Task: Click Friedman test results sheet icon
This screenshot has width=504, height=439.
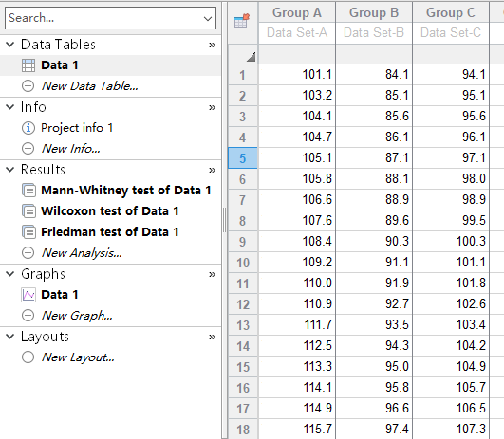Action: coord(28,232)
